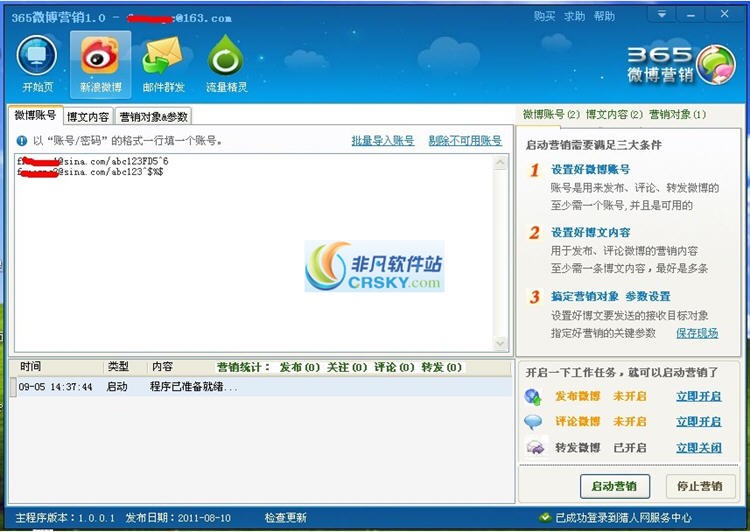The image size is (750, 532).
Task: Click the 已开启 status beside 转发微博
Action: tap(629, 448)
